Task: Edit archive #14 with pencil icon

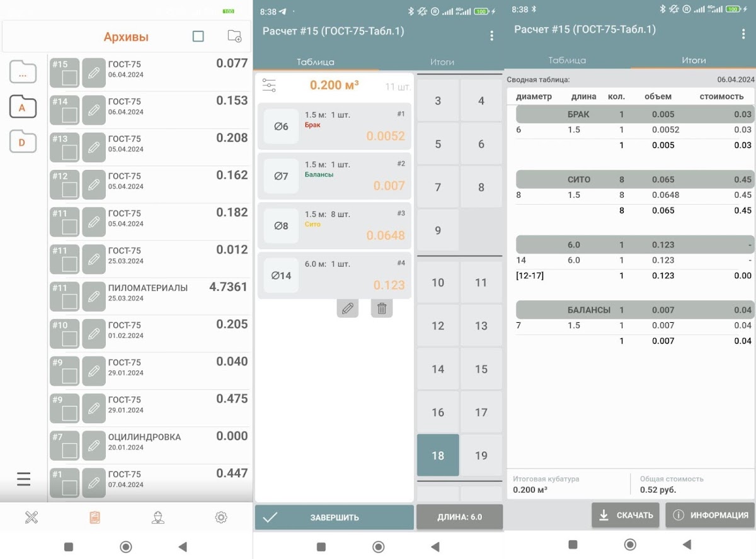Action: [x=94, y=110]
